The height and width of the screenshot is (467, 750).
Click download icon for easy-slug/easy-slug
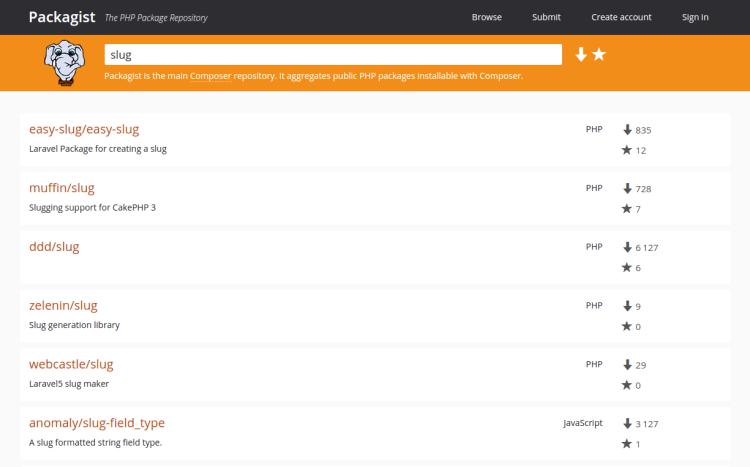click(627, 130)
